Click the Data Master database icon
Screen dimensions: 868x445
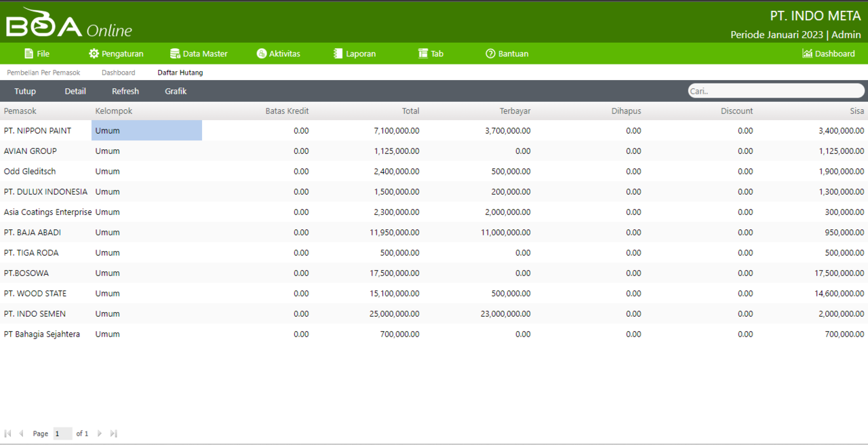(x=175, y=54)
